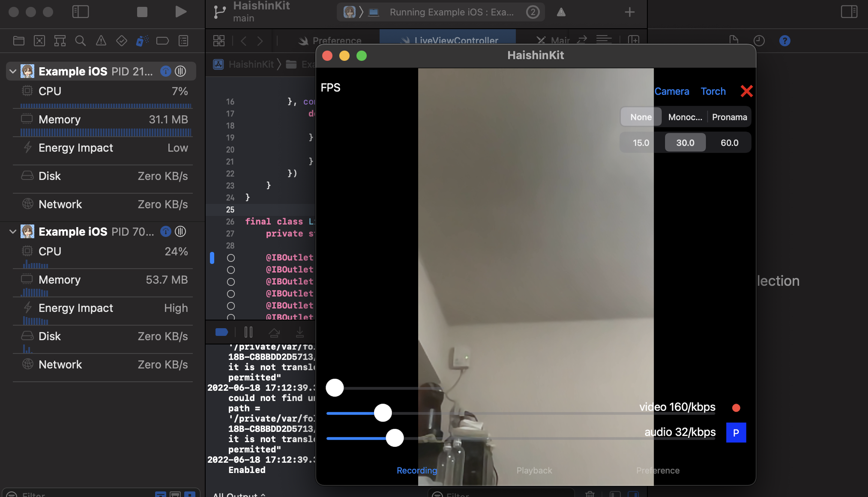
Task: Click the audio bitrate slider knob
Action: pyautogui.click(x=395, y=438)
